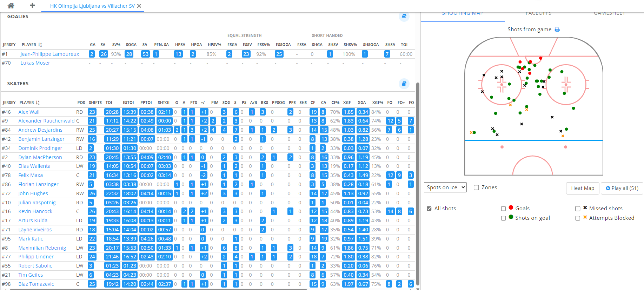Viewport: 644px width, 290px height.
Task: Uncheck the All shots checkbox
Action: coord(429,209)
